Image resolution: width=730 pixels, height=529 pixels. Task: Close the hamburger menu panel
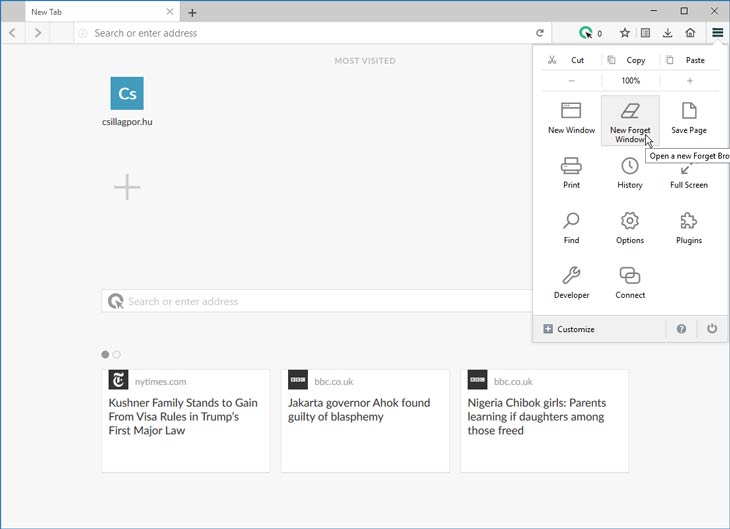717,33
